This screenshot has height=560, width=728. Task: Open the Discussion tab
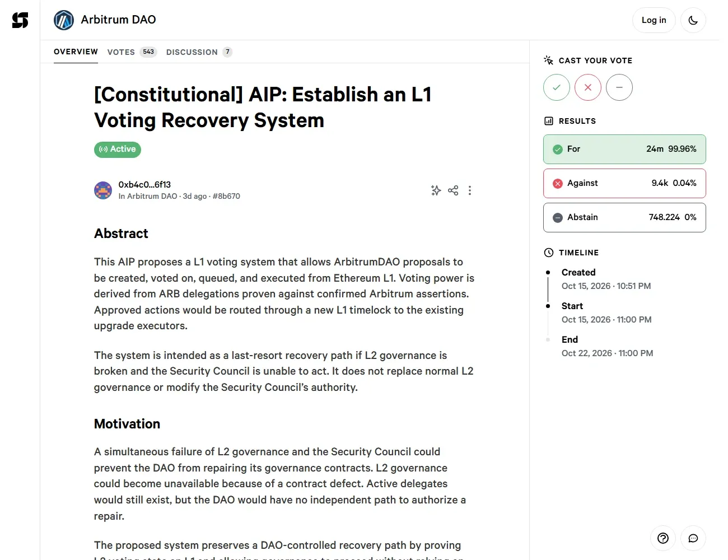pos(199,52)
